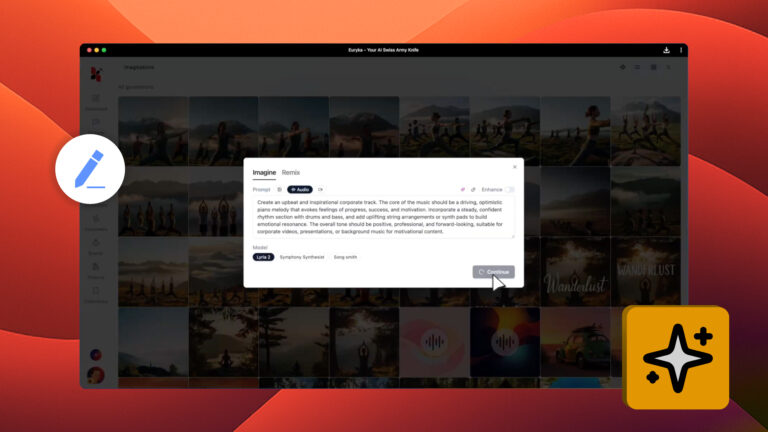Click the download icon in the title bar
This screenshot has height=432, width=768.
click(x=666, y=50)
